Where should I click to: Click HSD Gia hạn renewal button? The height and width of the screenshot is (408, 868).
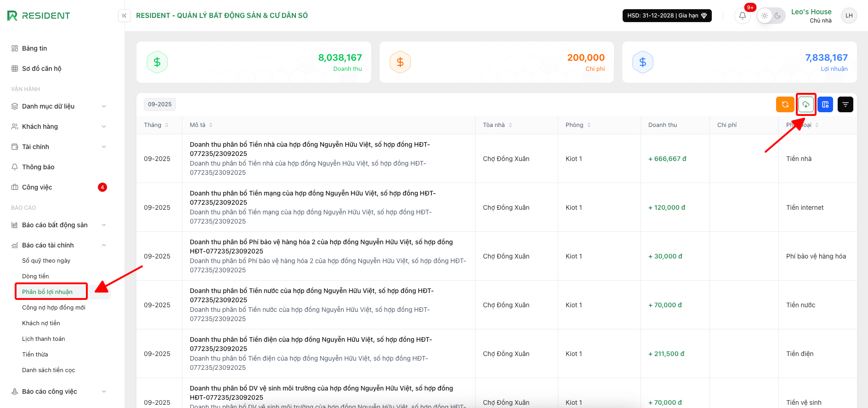[667, 16]
